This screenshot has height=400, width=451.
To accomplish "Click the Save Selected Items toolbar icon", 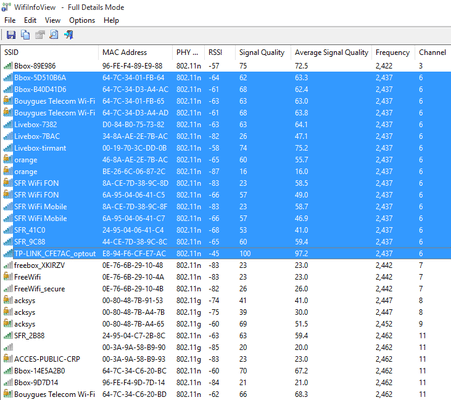I will click(x=11, y=35).
